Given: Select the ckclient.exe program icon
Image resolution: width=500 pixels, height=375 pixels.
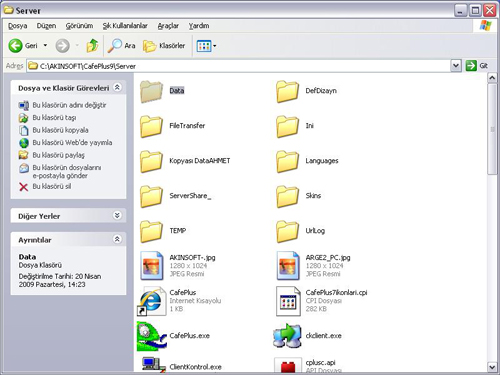Looking at the screenshot, I should tap(287, 335).
